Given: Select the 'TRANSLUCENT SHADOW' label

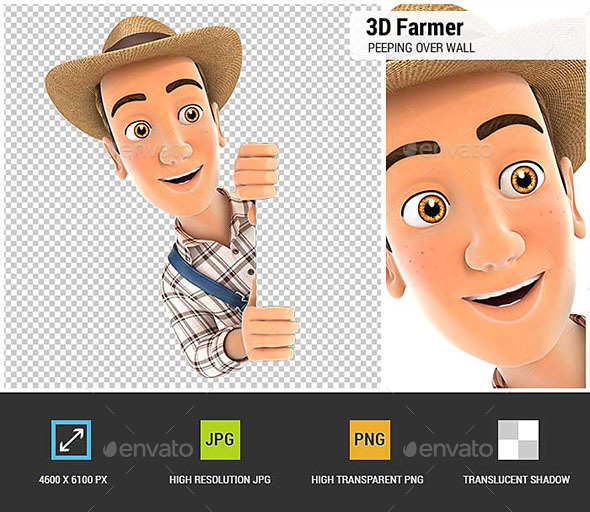Looking at the screenshot, I should 516,480.
